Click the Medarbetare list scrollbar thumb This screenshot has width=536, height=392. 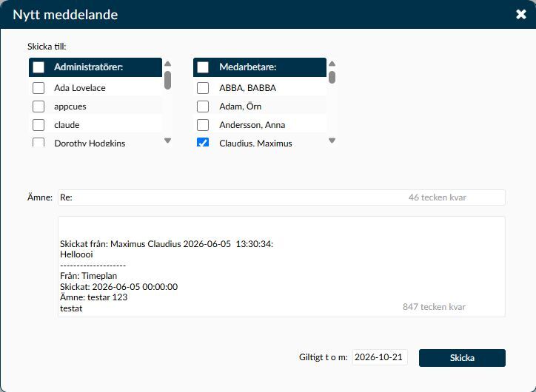332,77
